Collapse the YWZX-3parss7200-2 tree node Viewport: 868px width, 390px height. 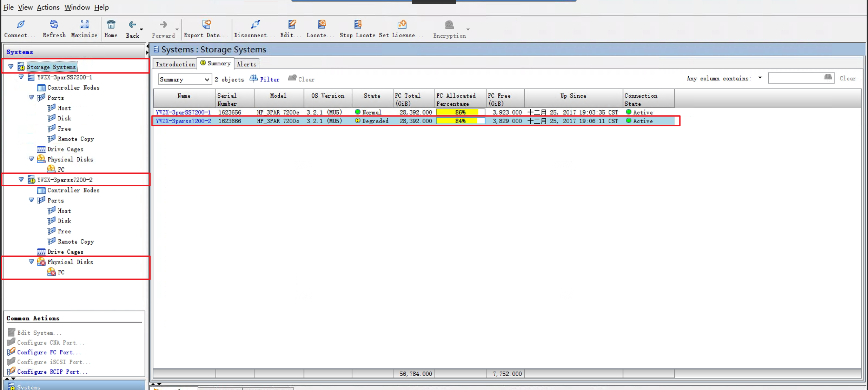(21, 180)
